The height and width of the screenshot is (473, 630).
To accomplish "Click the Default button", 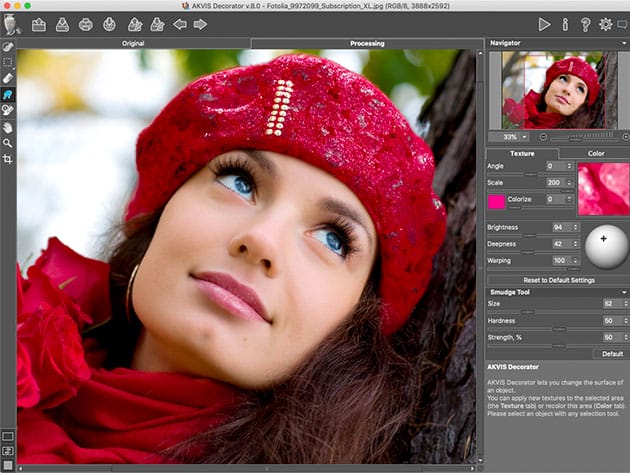I will (611, 353).
